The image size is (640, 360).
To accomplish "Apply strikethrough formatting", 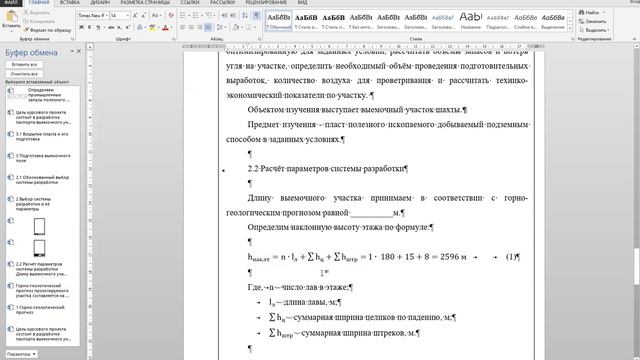I will [111, 27].
